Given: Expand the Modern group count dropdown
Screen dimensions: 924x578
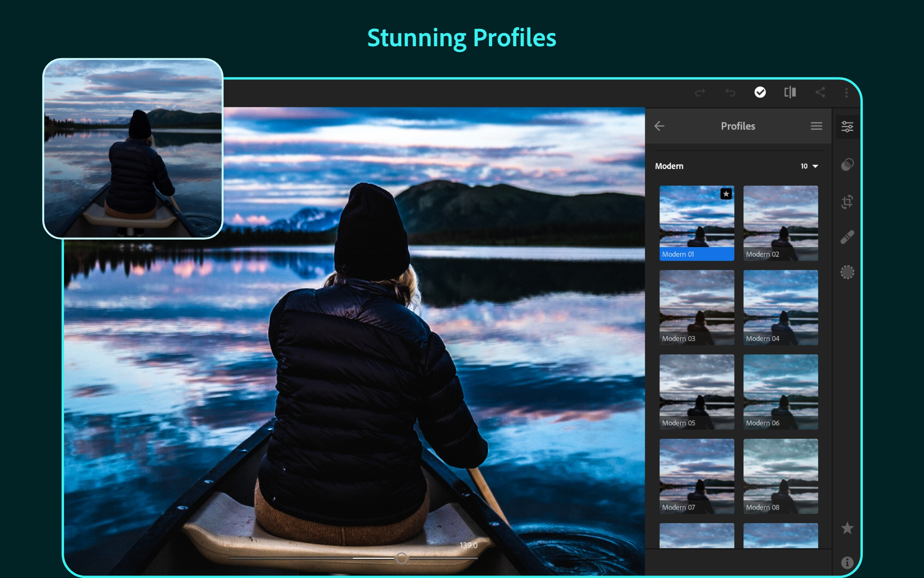Looking at the screenshot, I should [809, 166].
